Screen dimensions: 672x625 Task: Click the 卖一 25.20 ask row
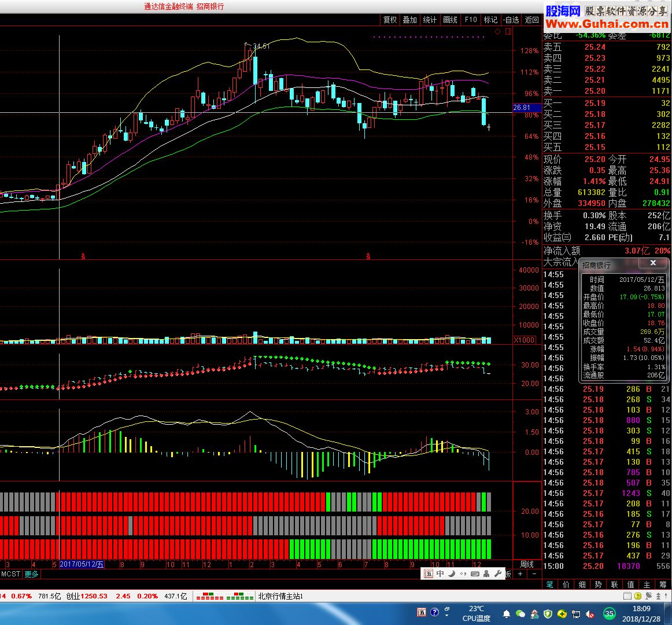[x=607, y=91]
